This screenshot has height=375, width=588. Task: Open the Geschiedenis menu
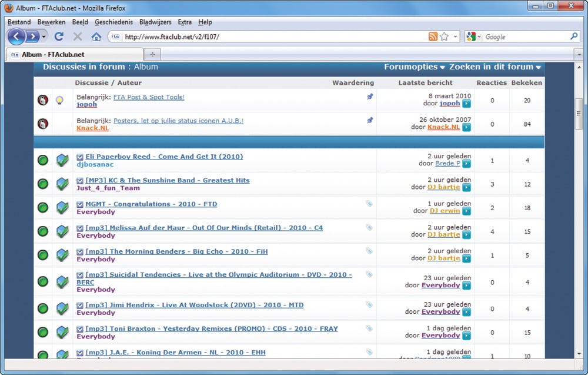[113, 22]
